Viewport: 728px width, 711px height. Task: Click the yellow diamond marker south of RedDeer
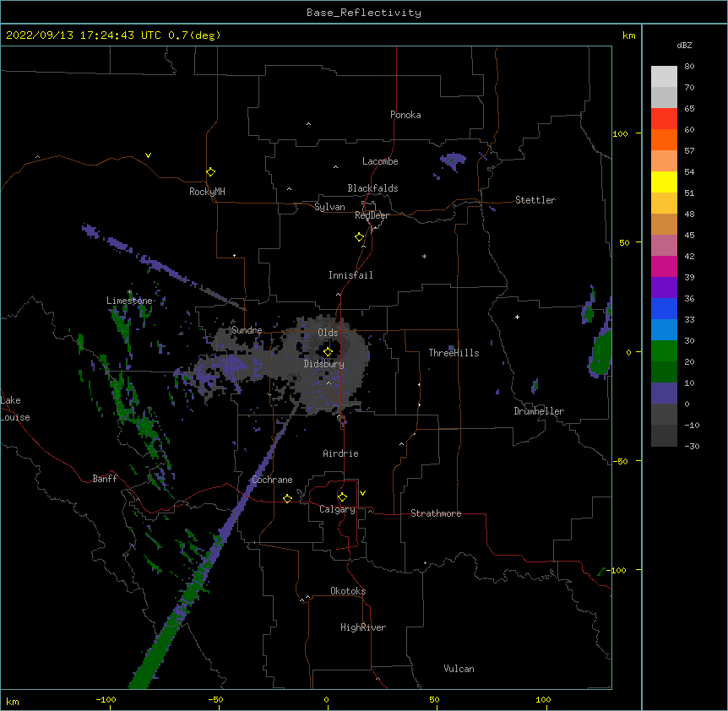tap(360, 237)
